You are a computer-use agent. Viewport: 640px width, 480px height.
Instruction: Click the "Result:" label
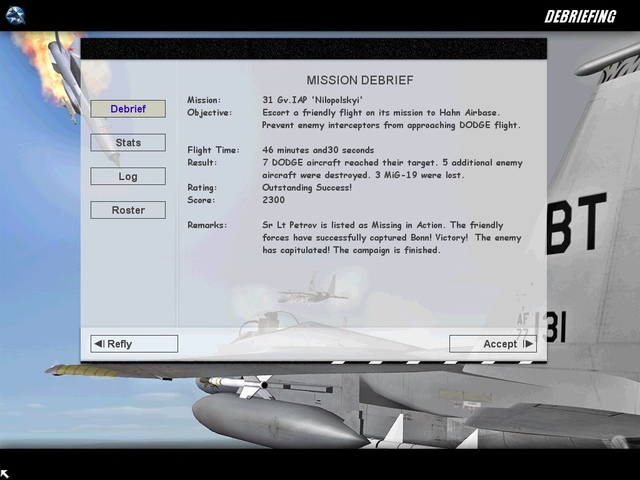[202, 163]
